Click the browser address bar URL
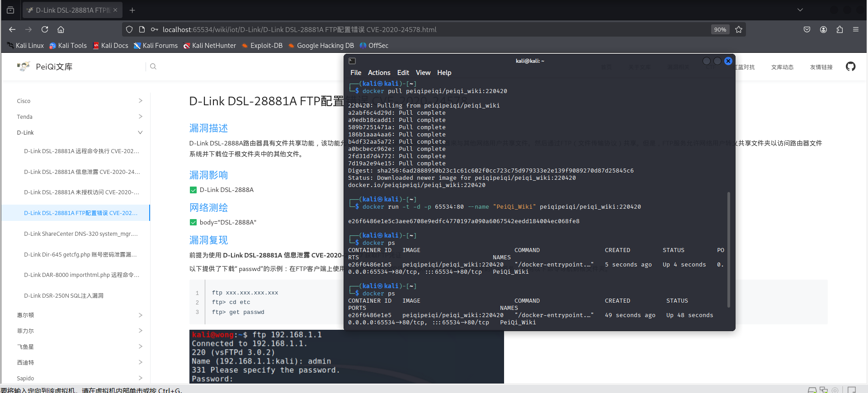Image resolution: width=868 pixels, height=393 pixels. click(x=300, y=29)
